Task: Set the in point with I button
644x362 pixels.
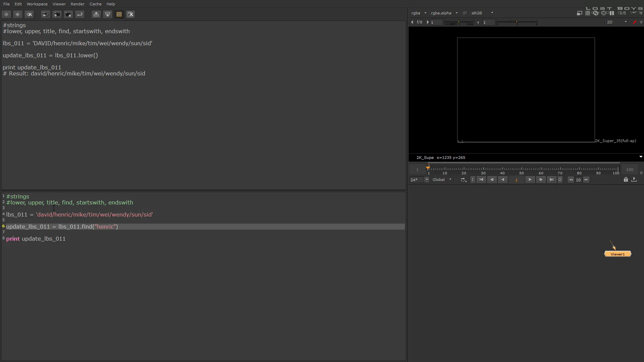Action: pyautogui.click(x=473, y=180)
